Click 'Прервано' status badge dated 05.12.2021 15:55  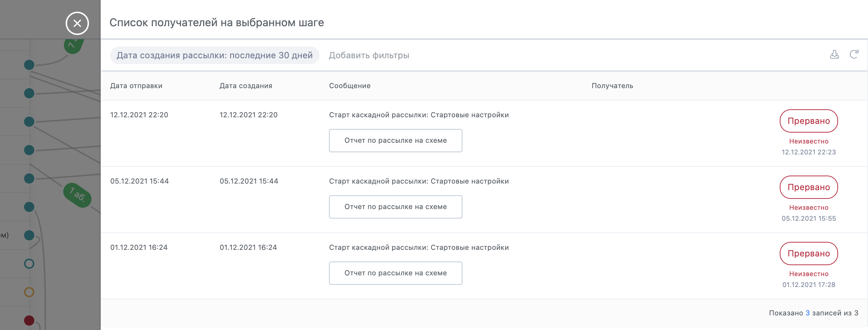point(809,187)
